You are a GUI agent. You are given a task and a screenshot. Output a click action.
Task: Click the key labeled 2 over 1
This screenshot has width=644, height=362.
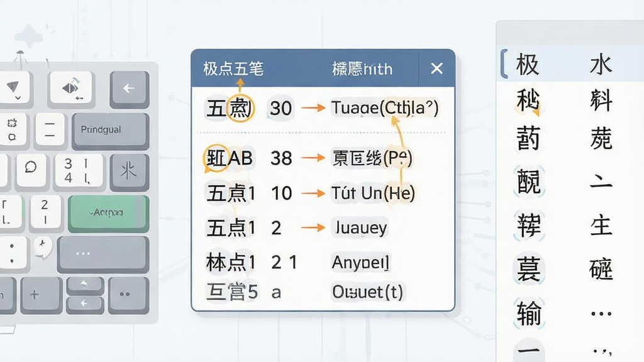click(45, 211)
